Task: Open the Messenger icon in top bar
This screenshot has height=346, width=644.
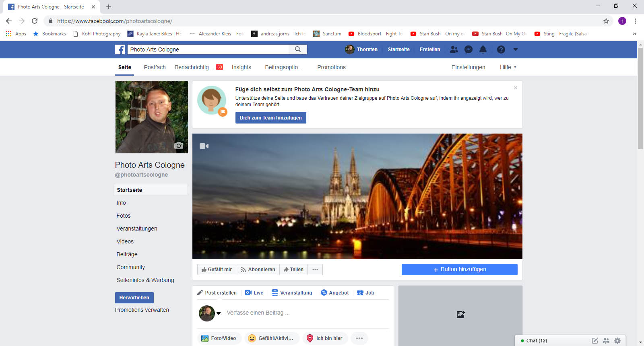Action: click(x=469, y=49)
